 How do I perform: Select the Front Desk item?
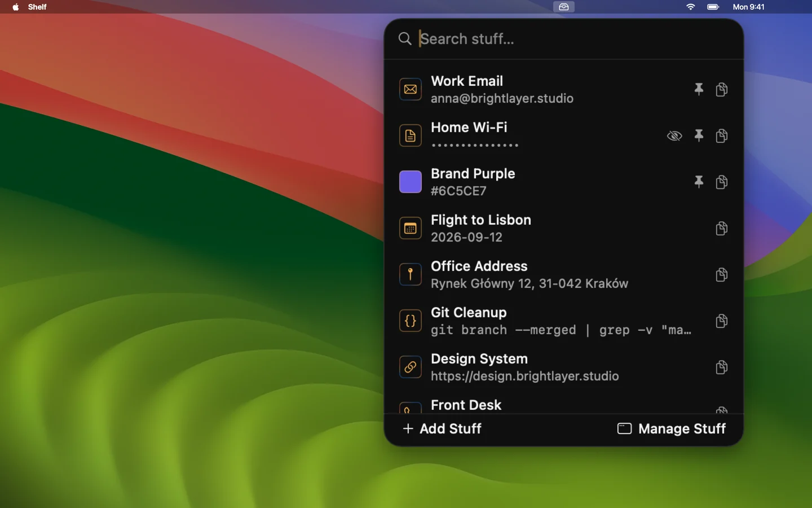tap(564, 405)
